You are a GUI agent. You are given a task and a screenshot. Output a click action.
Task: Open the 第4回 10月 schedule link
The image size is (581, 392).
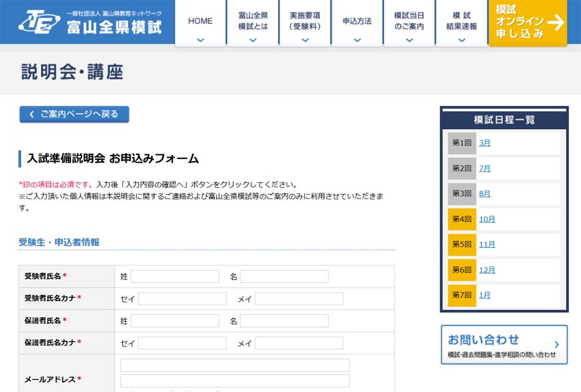pos(487,219)
